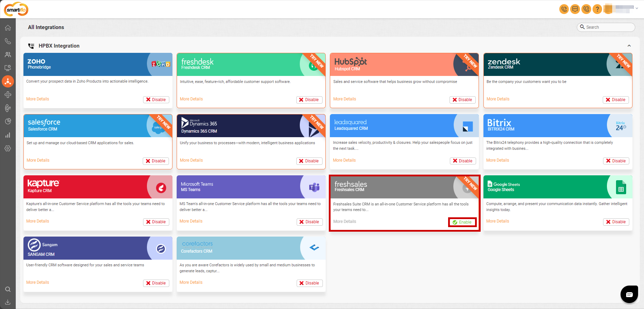This screenshot has width=644, height=309.
Task: Click the Leadsquared logo icon
Action: click(468, 126)
